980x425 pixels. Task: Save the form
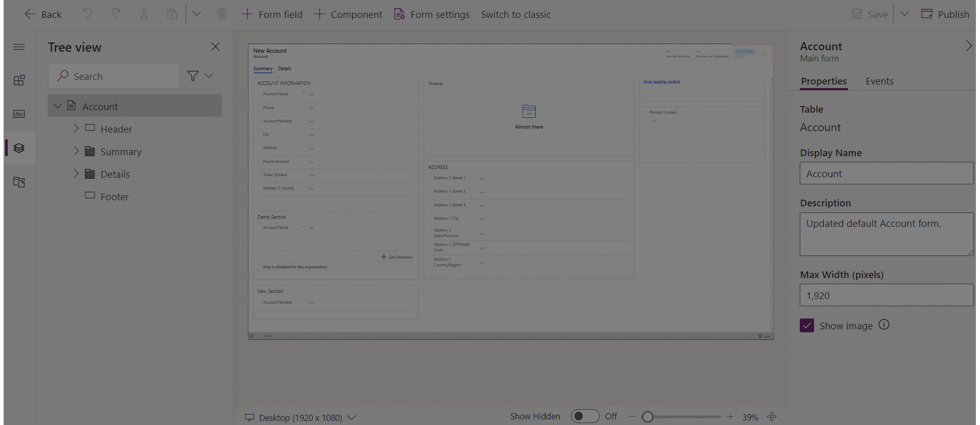click(x=869, y=14)
